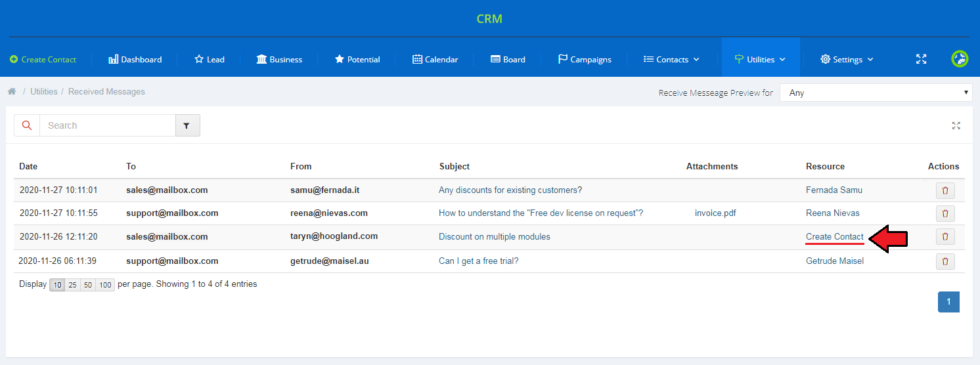The height and width of the screenshot is (365, 980).
Task: Click Utilities in the breadcrumb
Action: click(x=44, y=91)
